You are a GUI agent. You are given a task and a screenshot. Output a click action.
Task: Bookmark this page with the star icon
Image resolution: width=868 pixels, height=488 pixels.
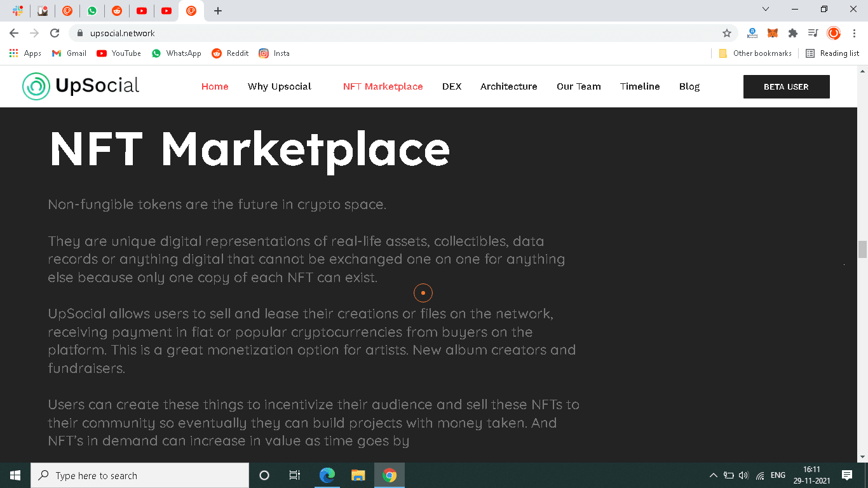click(727, 33)
